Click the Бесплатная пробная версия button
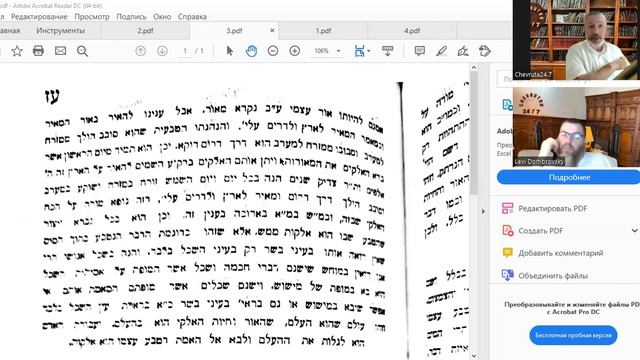This screenshot has width=640, height=360. pos(573,336)
